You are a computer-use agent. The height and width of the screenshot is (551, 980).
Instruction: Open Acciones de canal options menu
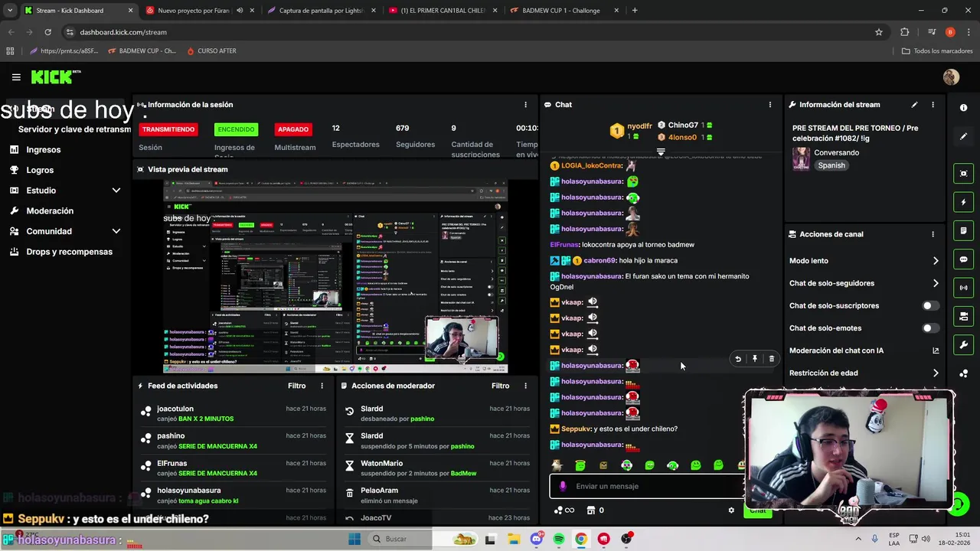point(933,234)
